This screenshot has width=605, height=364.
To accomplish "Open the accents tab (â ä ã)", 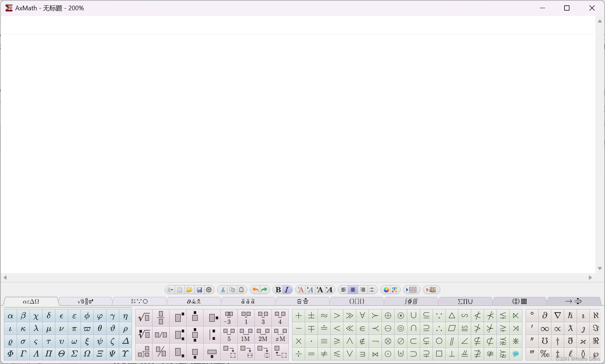I will [248, 302].
